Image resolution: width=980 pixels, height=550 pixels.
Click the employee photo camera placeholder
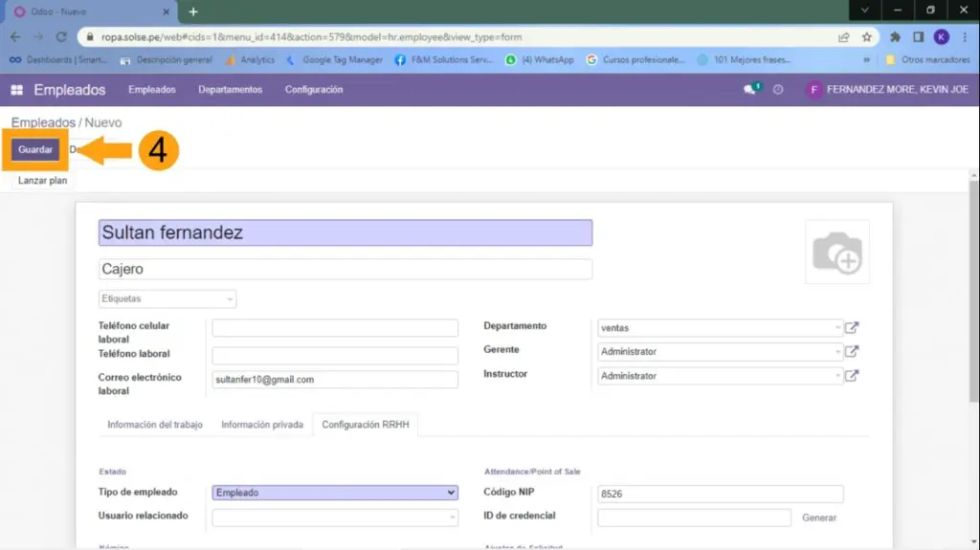836,253
